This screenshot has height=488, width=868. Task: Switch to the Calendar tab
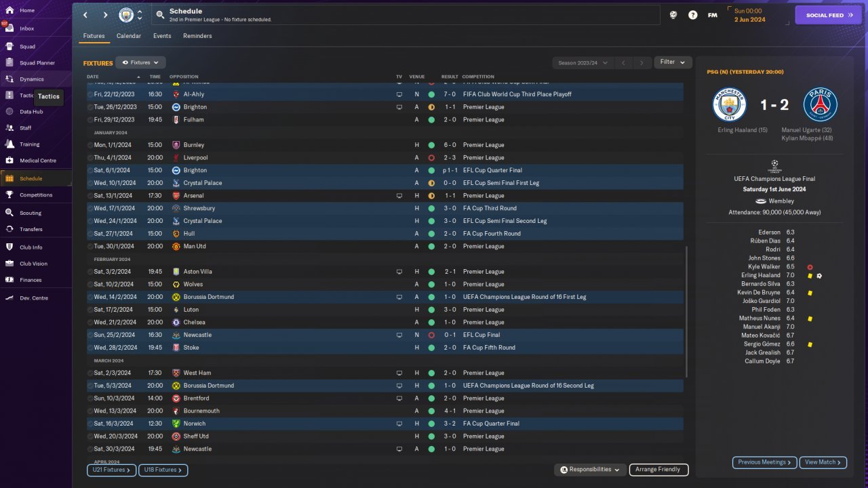[129, 36]
